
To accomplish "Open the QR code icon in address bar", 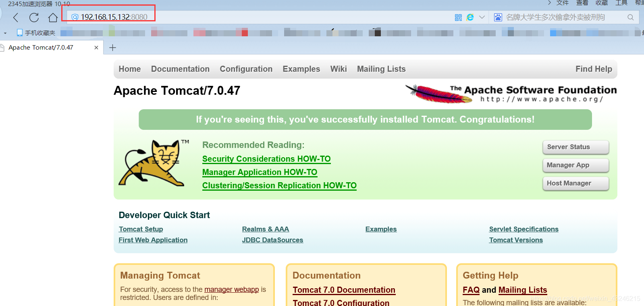I will (458, 17).
